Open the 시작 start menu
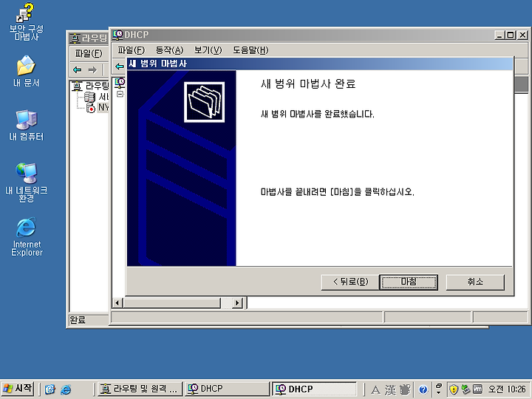Viewport: 532px width, 399px height. (x=18, y=389)
